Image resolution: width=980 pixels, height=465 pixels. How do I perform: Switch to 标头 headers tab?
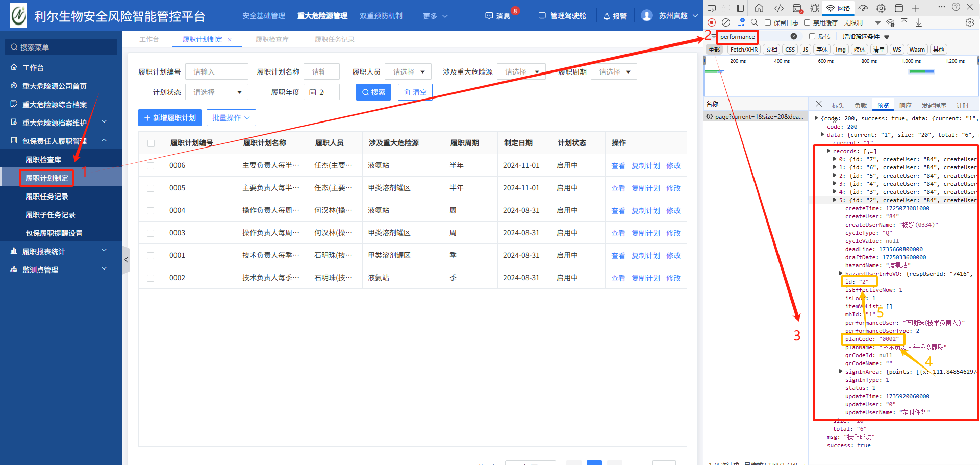coord(838,105)
